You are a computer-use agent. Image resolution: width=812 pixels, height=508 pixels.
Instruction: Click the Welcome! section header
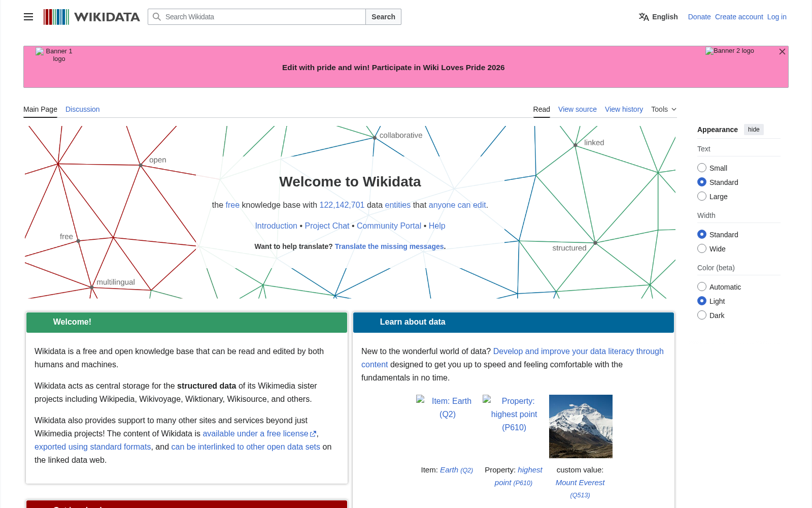187,322
